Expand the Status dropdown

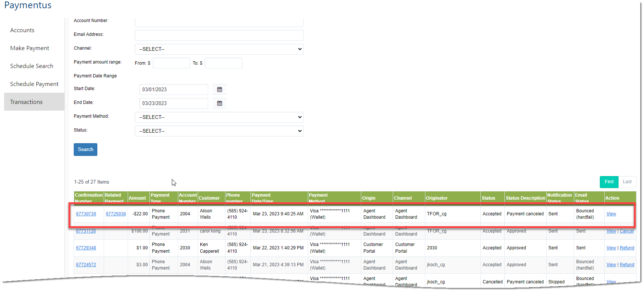coord(219,131)
